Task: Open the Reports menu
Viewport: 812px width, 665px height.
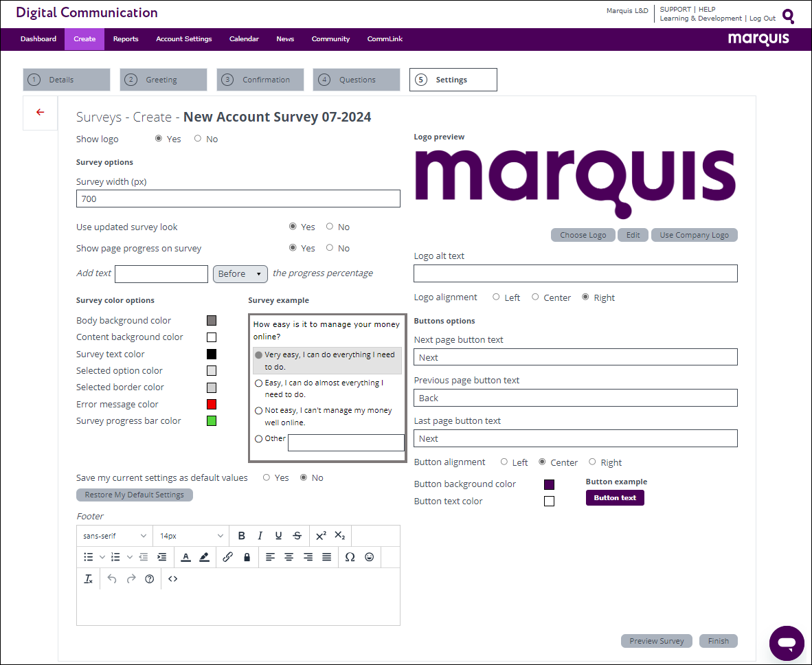Action: point(126,39)
